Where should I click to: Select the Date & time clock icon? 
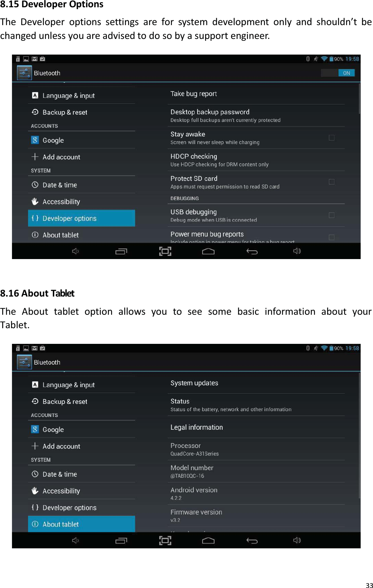[x=35, y=185]
